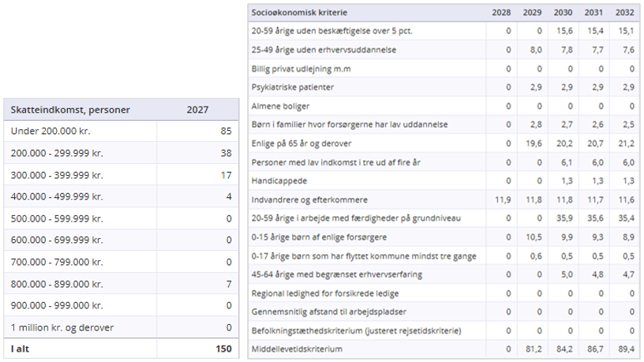
Task: Select the value 38 in the income table
Action: pos(226,153)
